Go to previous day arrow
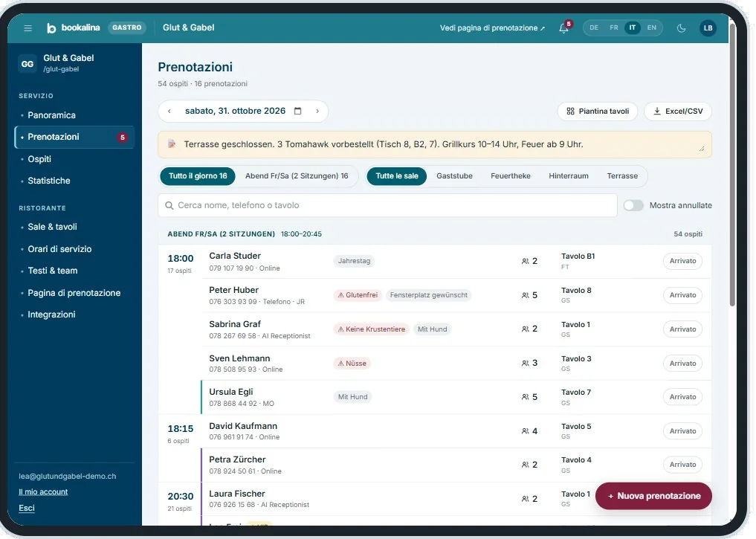The image size is (756, 539). click(169, 111)
